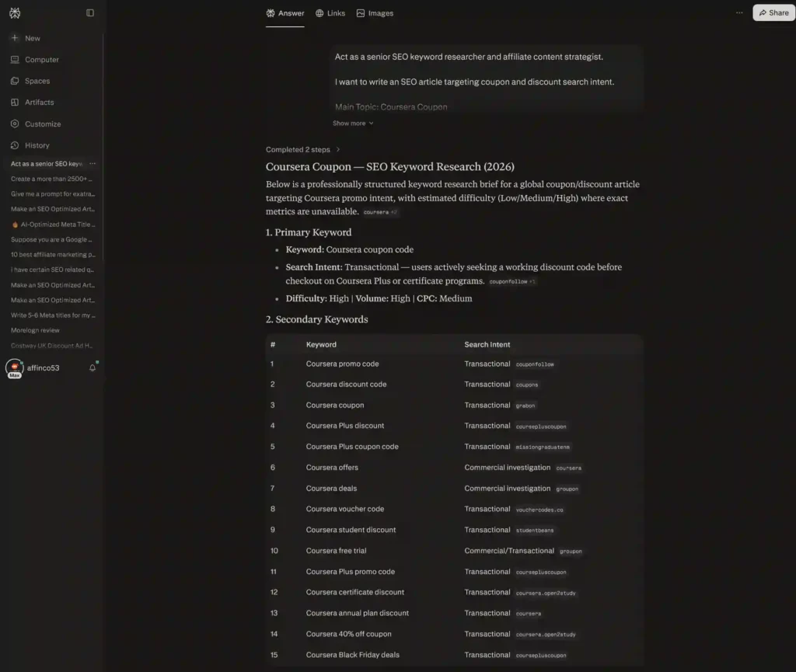Open 'Costway UK Discount Ad' thread
This screenshot has height=672, width=796.
(x=52, y=346)
